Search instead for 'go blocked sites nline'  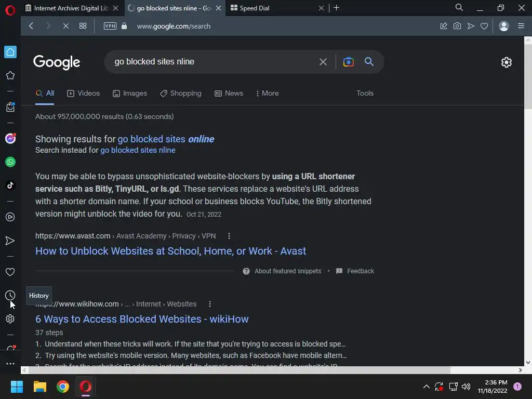pos(138,150)
